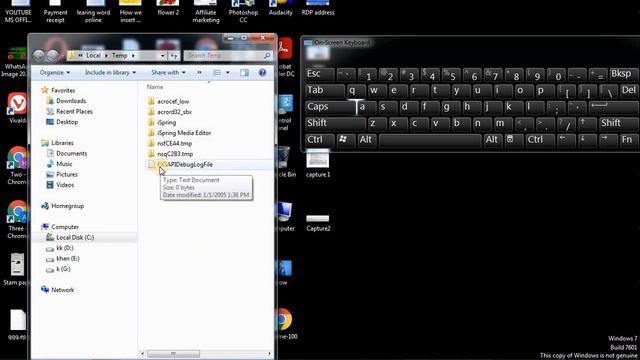This screenshot has height=360, width=640.
Task: Select the capture 1 desktop icon
Action: 318,164
